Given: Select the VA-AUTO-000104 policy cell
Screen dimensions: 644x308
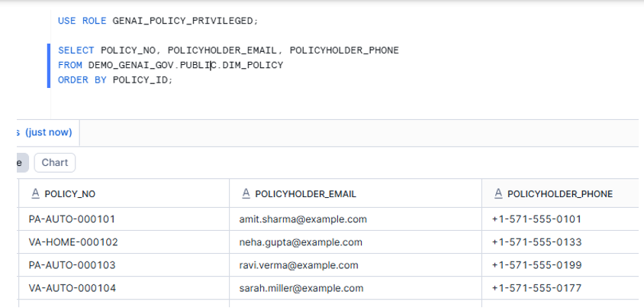Looking at the screenshot, I should 72,288.
